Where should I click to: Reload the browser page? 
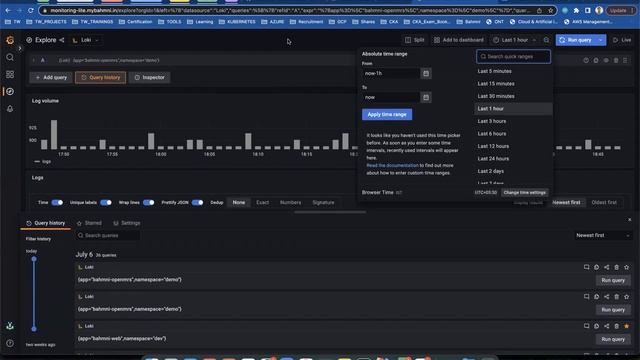pos(31,11)
